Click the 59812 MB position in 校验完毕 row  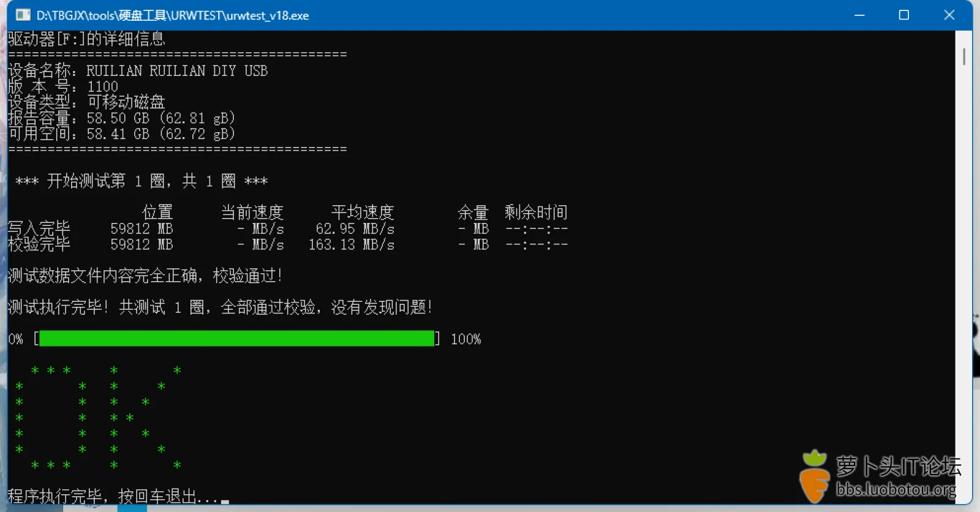pyautogui.click(x=141, y=245)
